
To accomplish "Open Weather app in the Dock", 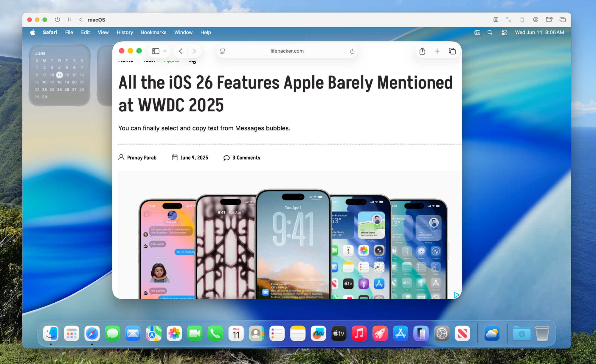I will [x=492, y=333].
